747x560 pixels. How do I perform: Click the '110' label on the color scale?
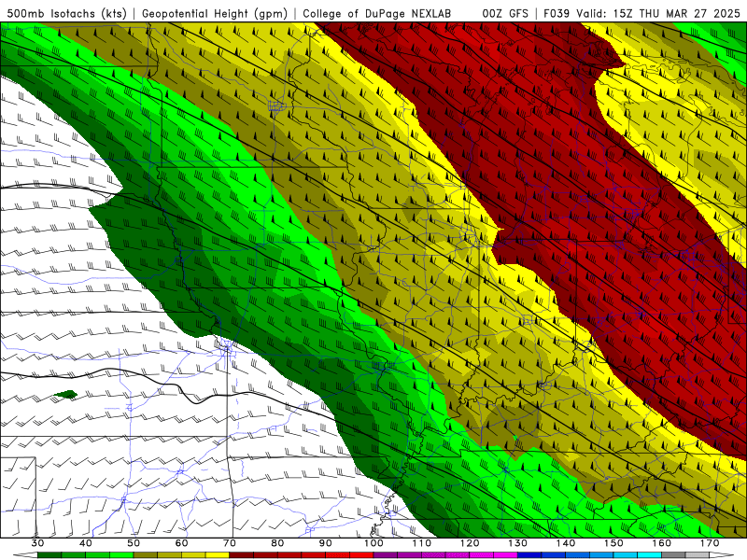[422, 543]
